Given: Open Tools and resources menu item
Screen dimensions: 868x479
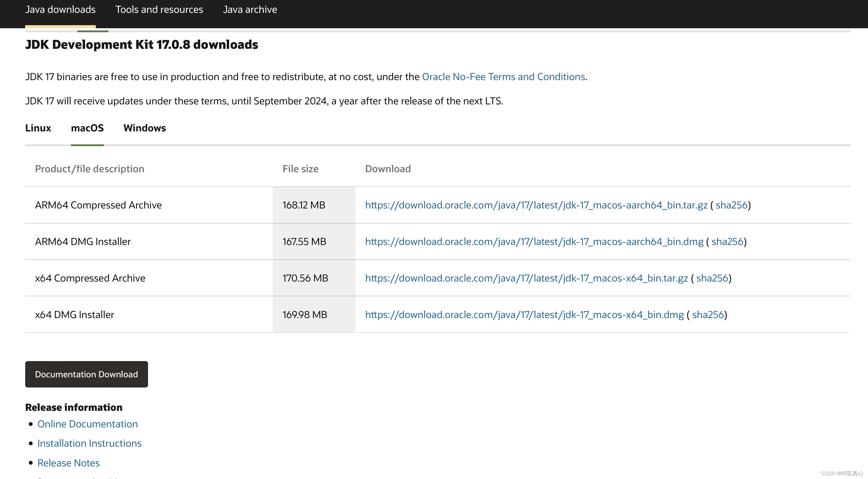Looking at the screenshot, I should pyautogui.click(x=159, y=10).
